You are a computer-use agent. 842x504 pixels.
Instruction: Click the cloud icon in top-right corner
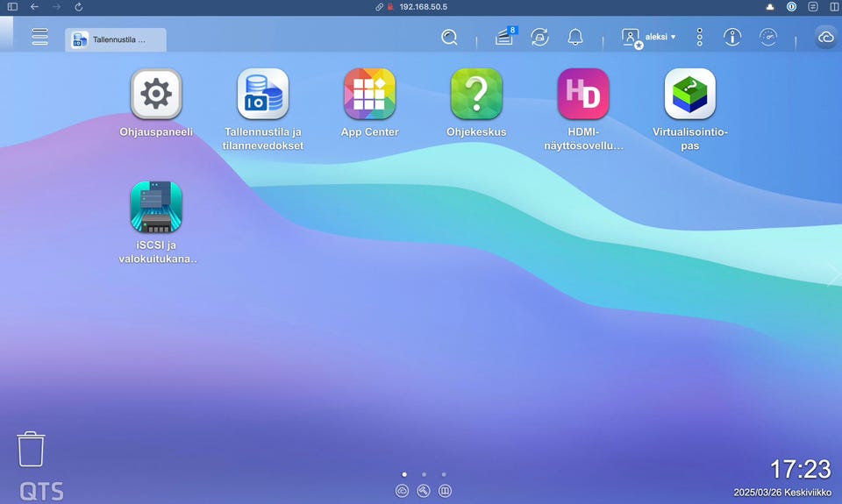point(825,38)
